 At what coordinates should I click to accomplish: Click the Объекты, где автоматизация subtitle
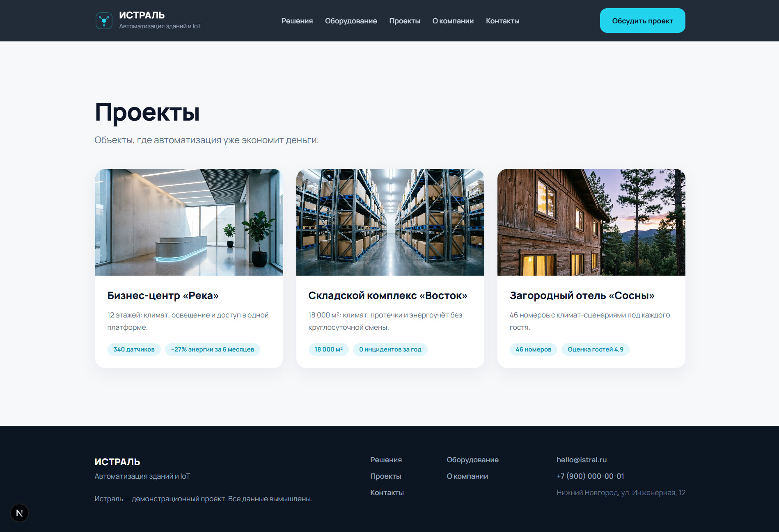click(x=206, y=140)
